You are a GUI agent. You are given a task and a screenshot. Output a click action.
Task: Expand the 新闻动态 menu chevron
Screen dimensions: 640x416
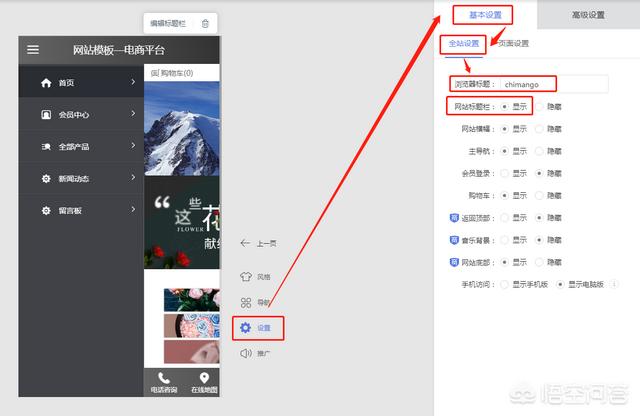(133, 177)
